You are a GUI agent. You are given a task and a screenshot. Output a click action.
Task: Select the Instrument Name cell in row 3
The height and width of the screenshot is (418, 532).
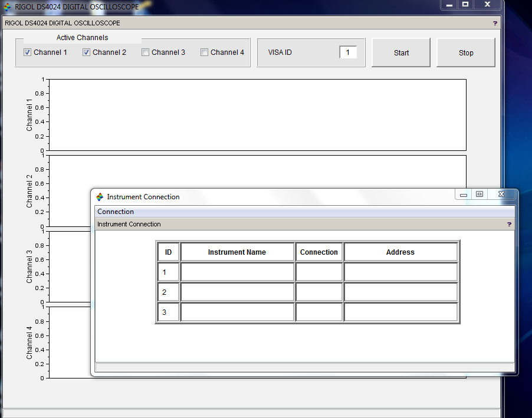237,312
